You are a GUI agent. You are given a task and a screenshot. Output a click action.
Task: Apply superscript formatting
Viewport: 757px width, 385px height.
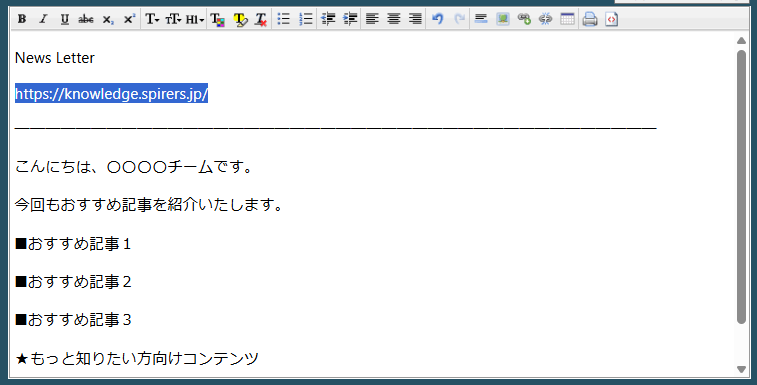pos(129,19)
